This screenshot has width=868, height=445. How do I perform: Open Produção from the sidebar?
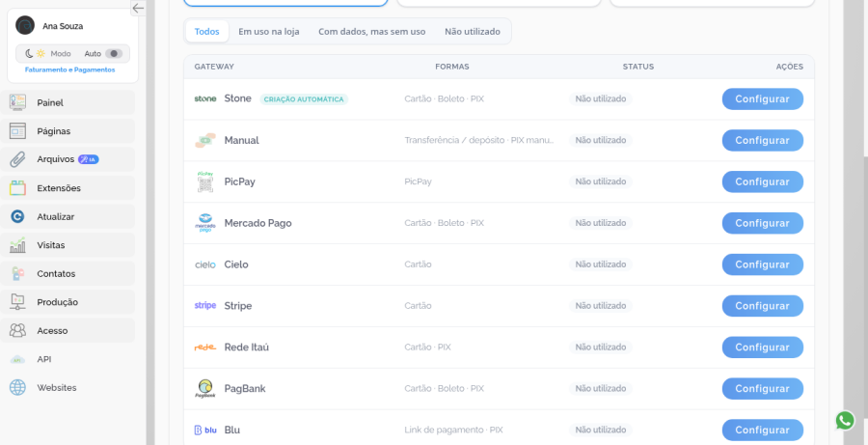pyautogui.click(x=68, y=302)
